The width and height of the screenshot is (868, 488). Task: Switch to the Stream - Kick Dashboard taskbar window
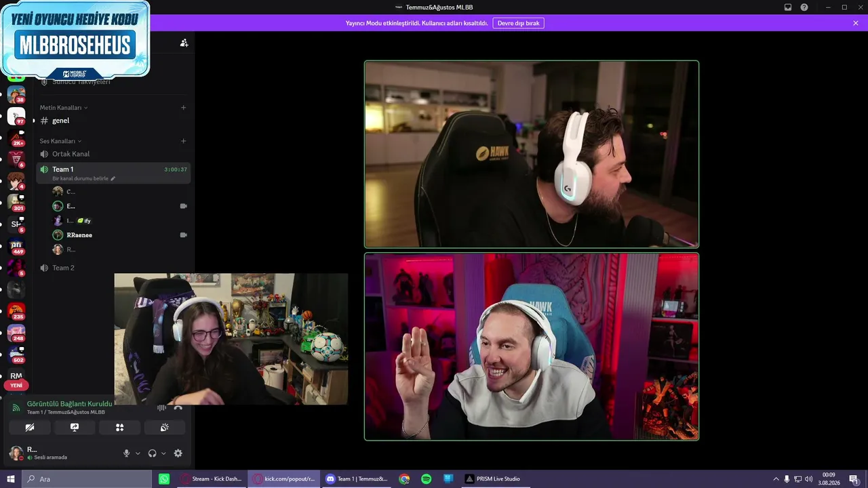[211, 479]
